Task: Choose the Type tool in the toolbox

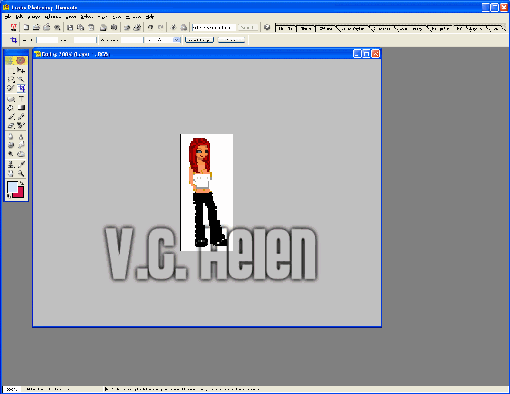Action: 21,99
